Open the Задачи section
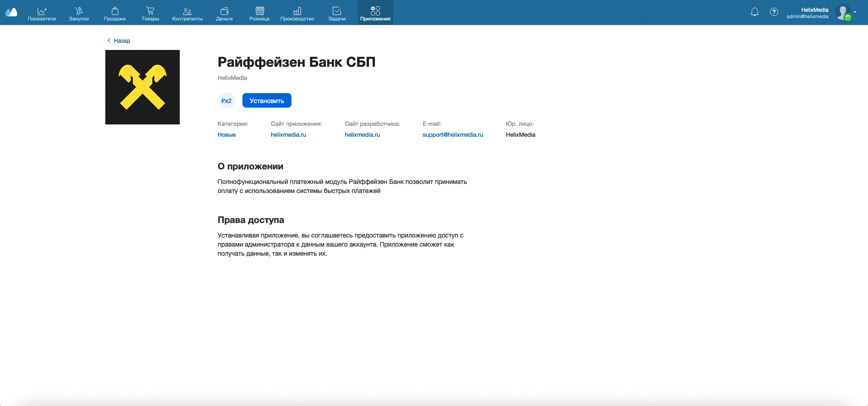The width and height of the screenshot is (868, 406). 337,14
